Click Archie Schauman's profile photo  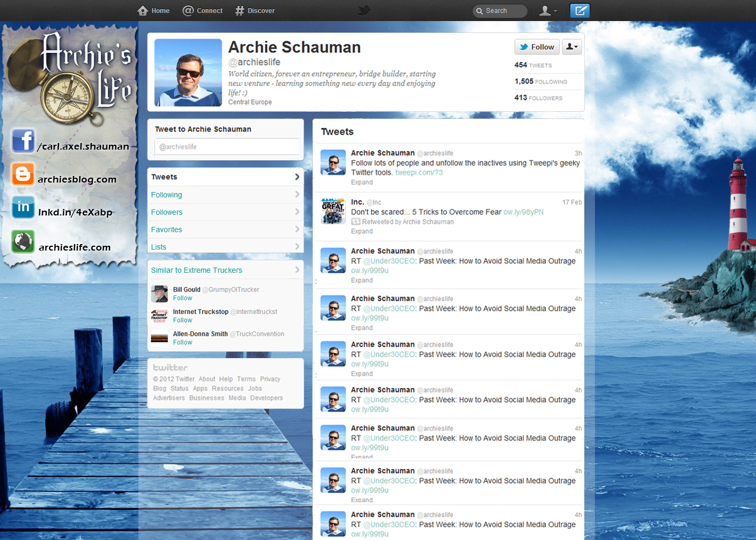coord(188,72)
